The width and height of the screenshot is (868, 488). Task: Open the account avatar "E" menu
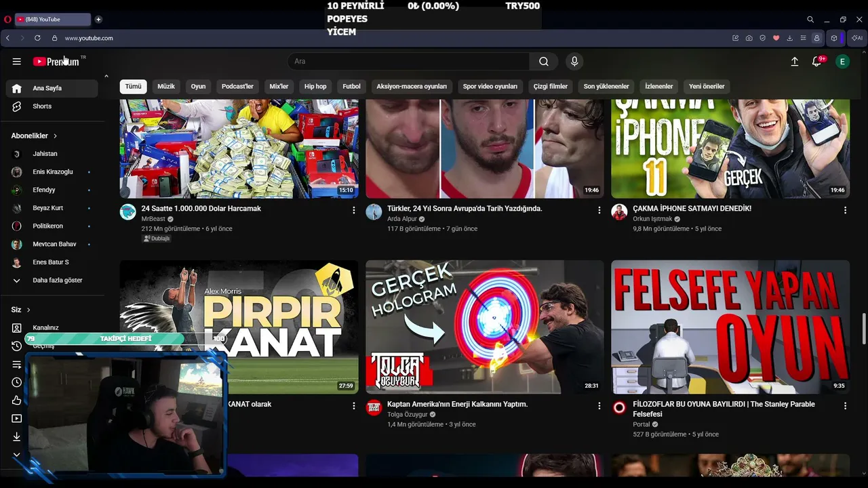coord(842,62)
